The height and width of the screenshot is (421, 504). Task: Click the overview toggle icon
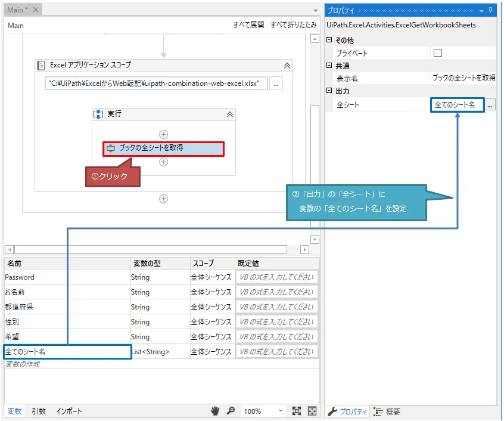click(x=312, y=411)
